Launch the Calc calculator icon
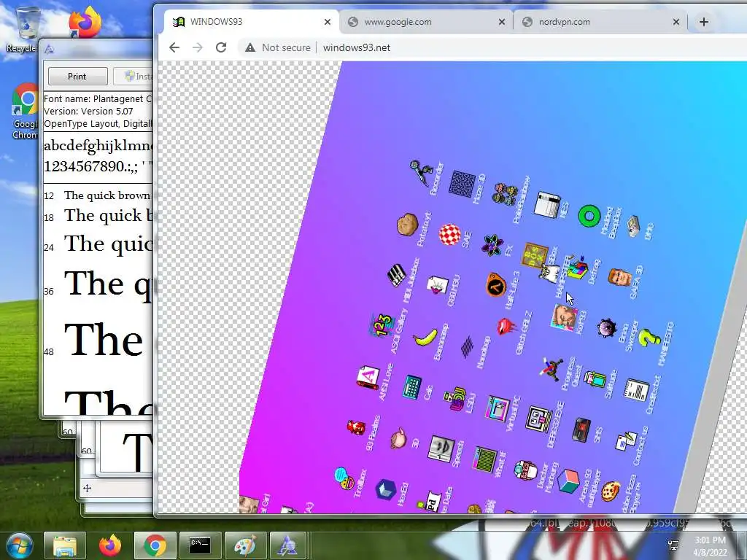Image resolution: width=747 pixels, height=560 pixels. pos(411,387)
